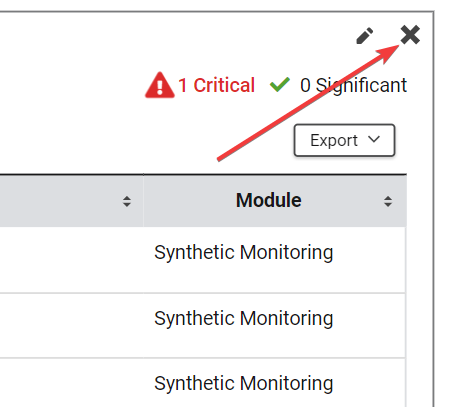Click the second row's cell left of Module

(x=71, y=326)
